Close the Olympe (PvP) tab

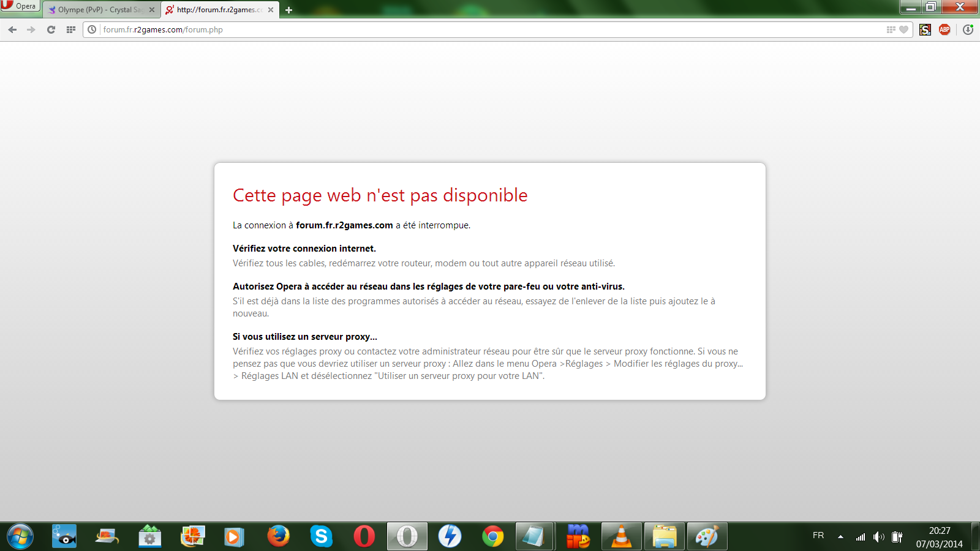coord(152,10)
